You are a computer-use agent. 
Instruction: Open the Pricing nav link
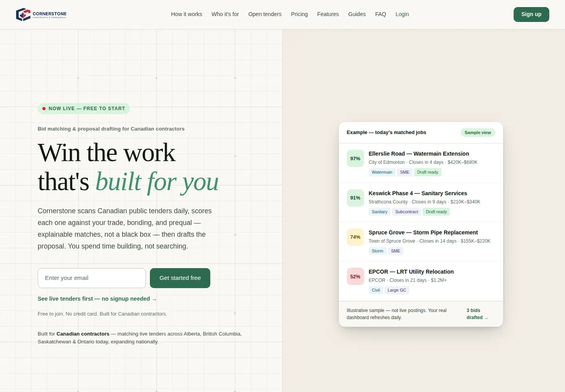click(x=299, y=14)
